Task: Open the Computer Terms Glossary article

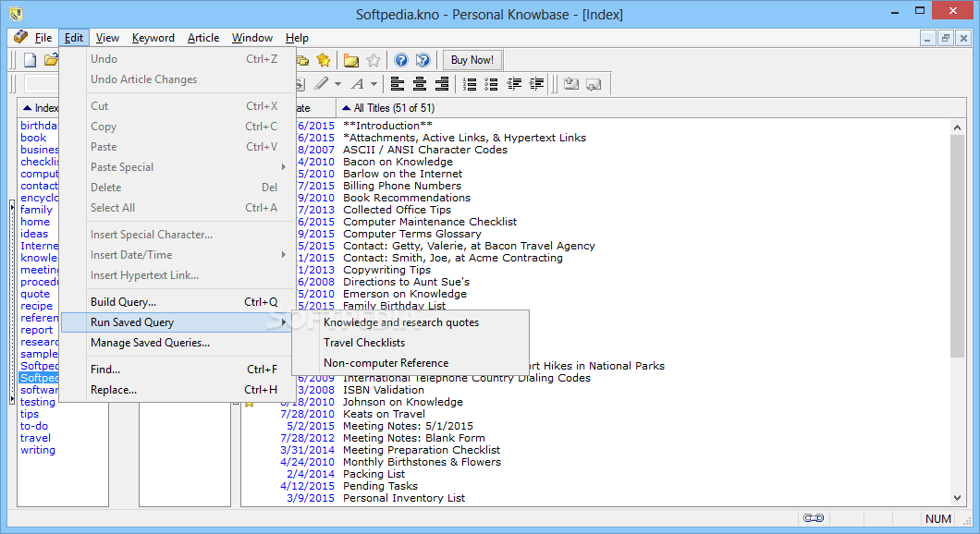Action: pos(411,234)
